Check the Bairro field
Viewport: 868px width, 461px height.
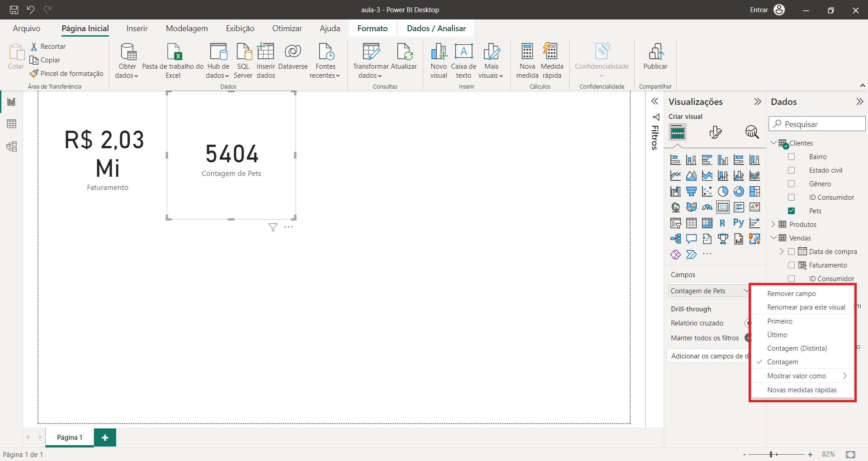point(791,157)
